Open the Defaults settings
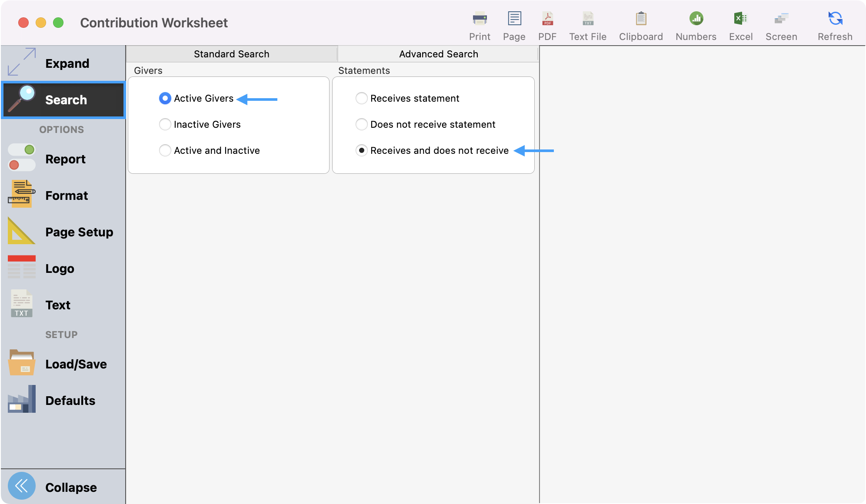The image size is (866, 504). [70, 400]
